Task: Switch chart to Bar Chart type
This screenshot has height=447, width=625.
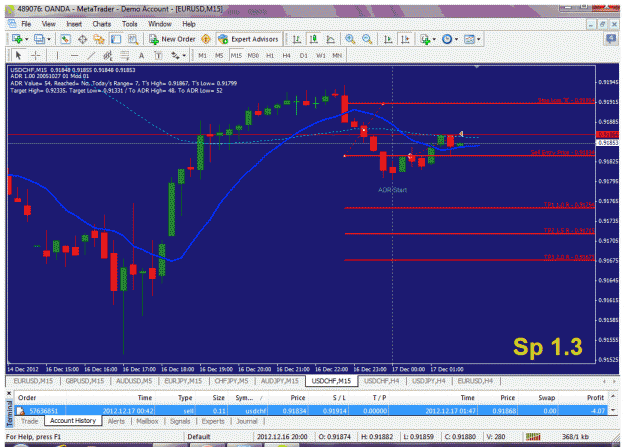Action: [x=297, y=39]
